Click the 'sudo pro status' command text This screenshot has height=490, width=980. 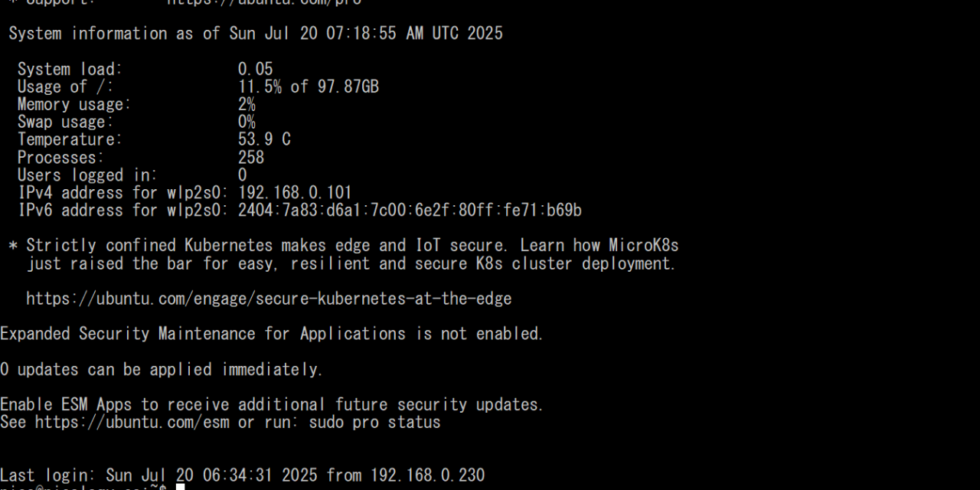click(x=374, y=423)
